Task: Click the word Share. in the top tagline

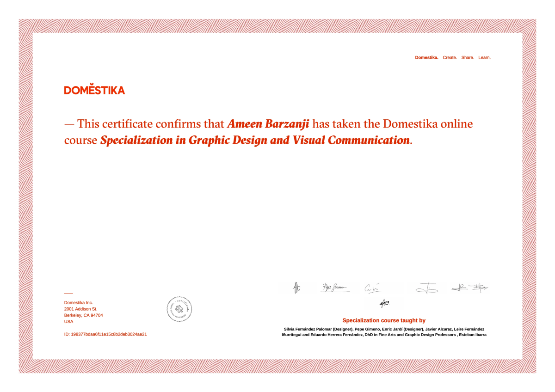Action: pyautogui.click(x=468, y=57)
